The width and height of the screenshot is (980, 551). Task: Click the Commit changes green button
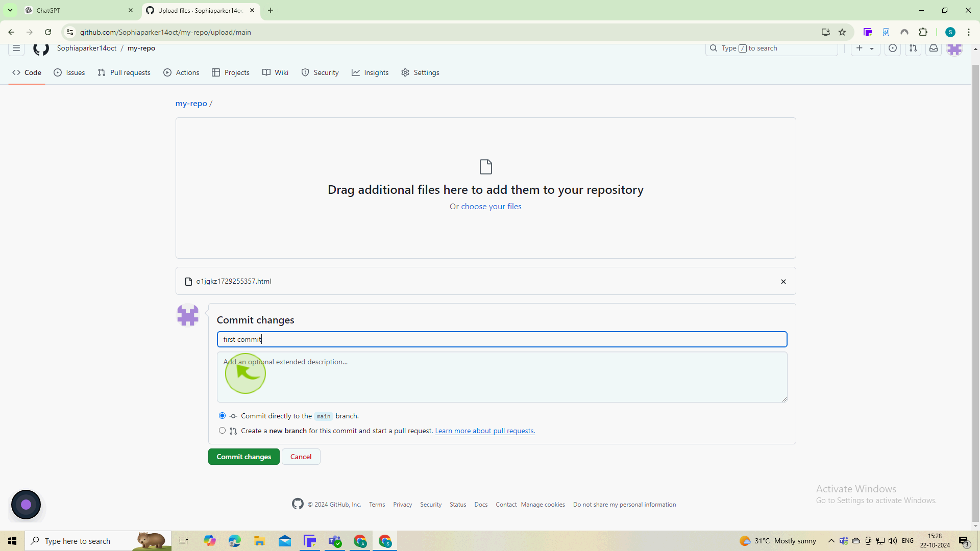(243, 456)
